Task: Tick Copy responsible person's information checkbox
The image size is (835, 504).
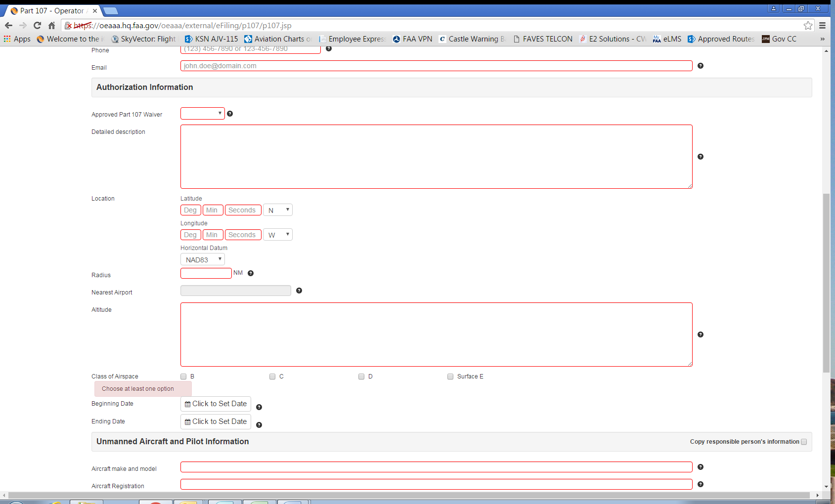Action: [804, 442]
